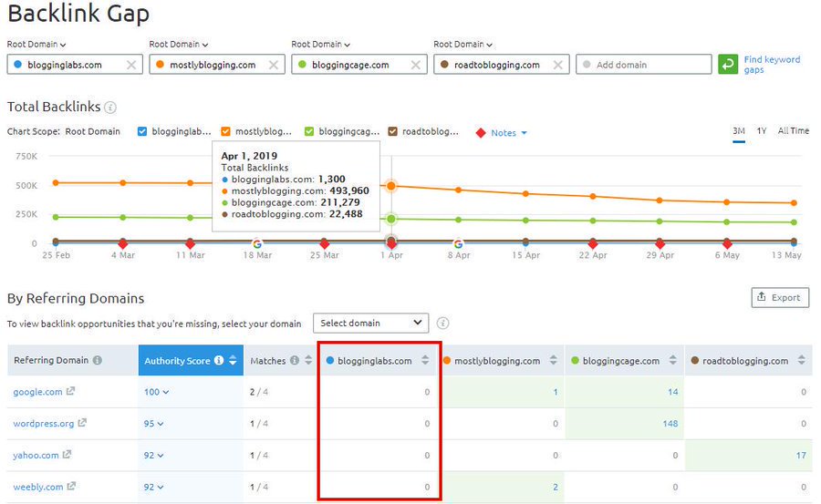Sort mostlyblogging.com column arrows
821x504 pixels.
[x=554, y=360]
